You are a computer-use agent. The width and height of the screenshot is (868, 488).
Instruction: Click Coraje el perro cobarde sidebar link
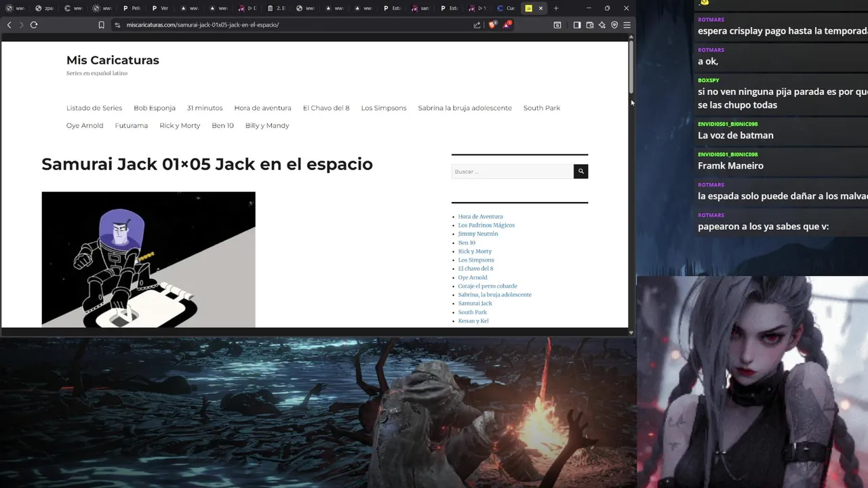(x=488, y=286)
